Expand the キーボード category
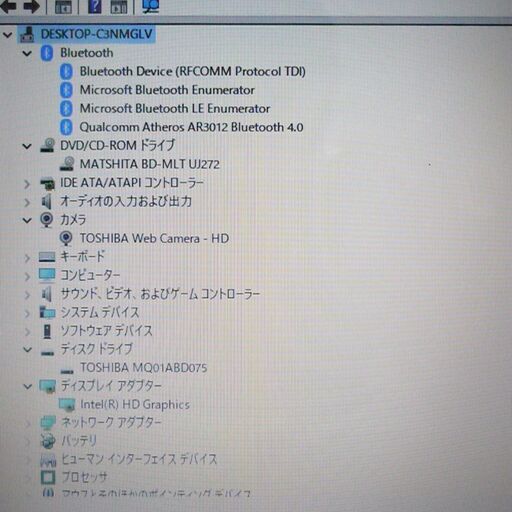 27,258
